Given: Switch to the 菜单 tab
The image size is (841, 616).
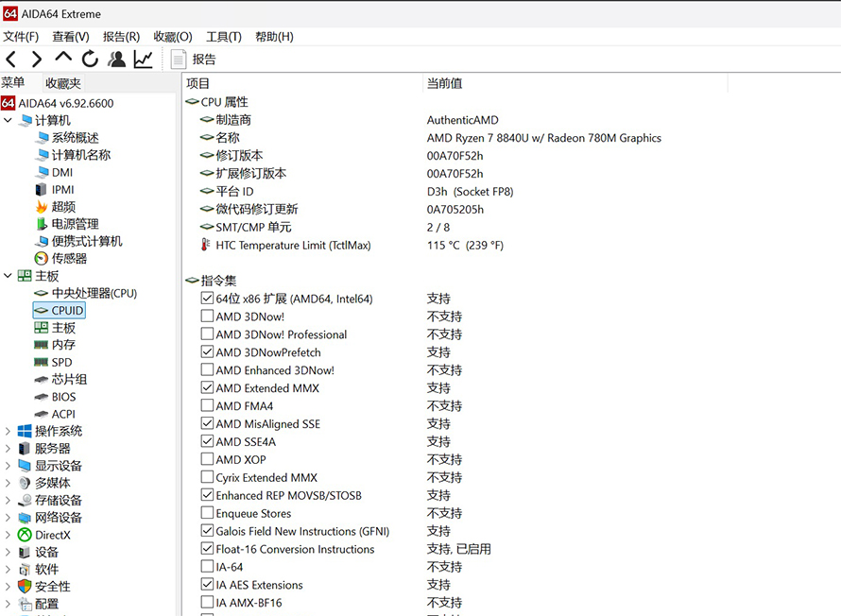Looking at the screenshot, I should pos(13,82).
